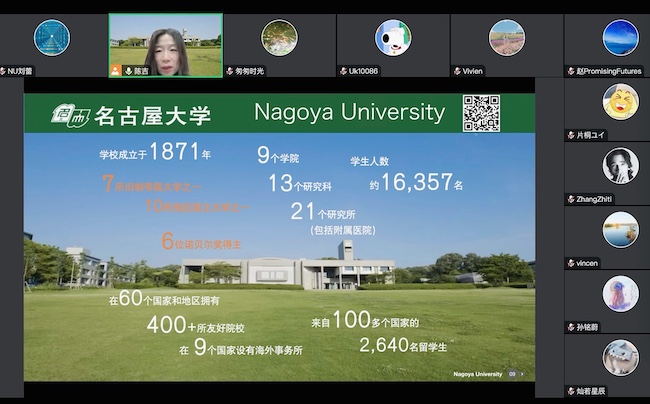Click the muted mic icon beside Vivien
Viewport: 650px width, 404px height.
click(x=458, y=71)
